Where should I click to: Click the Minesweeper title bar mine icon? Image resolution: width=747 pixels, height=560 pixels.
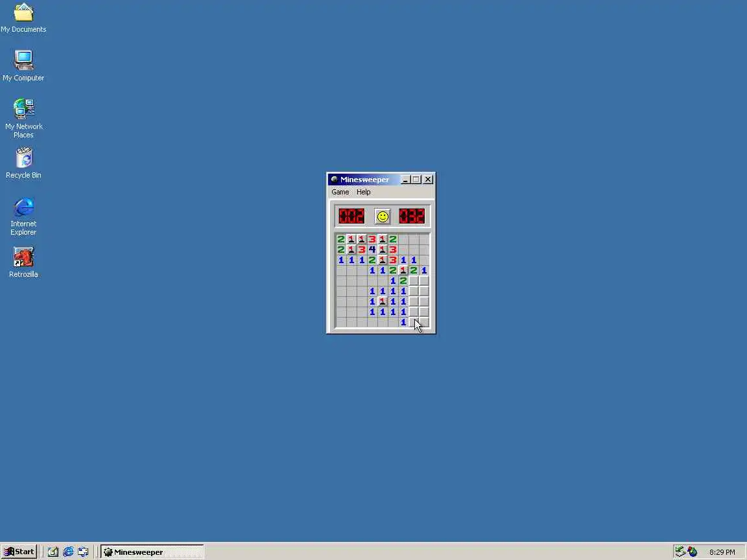click(x=335, y=180)
